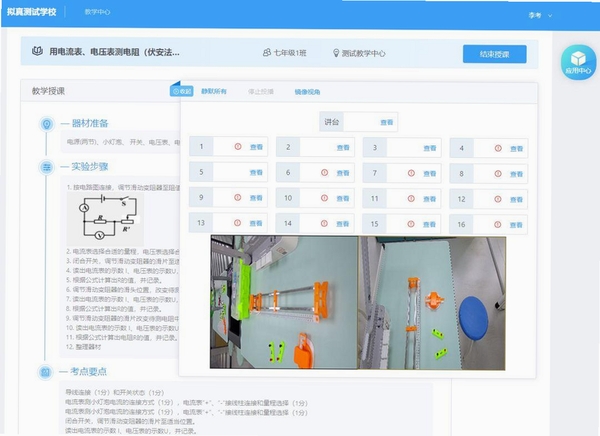Click 查看 for station 6

343,173
